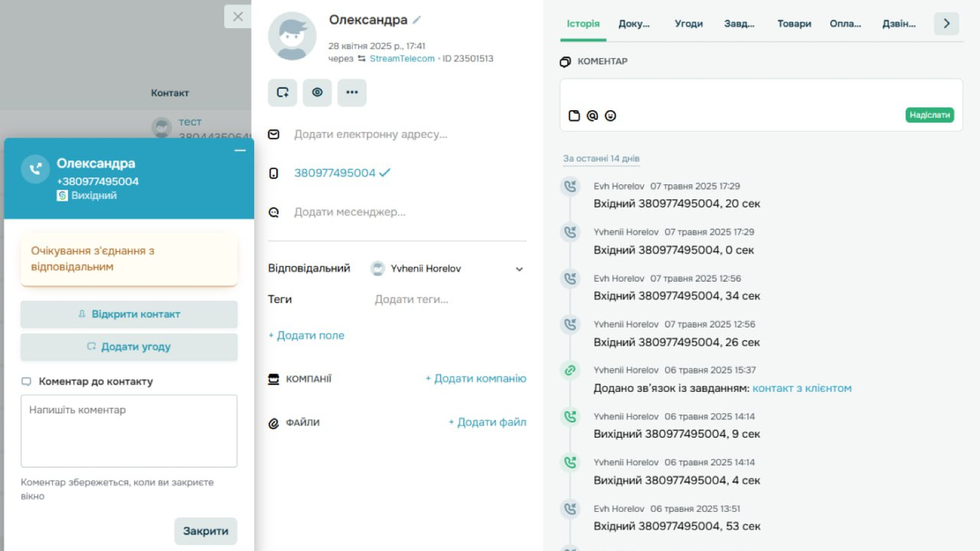
Task: Click the 'контакт з клієнтом' task link
Action: tap(802, 388)
